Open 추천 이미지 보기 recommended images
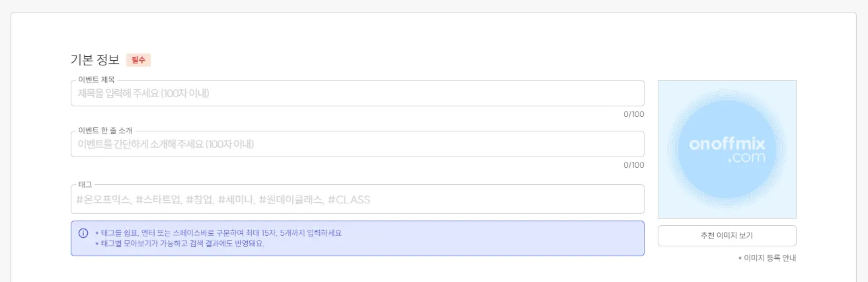Image resolution: width=868 pixels, height=282 pixels. point(727,236)
